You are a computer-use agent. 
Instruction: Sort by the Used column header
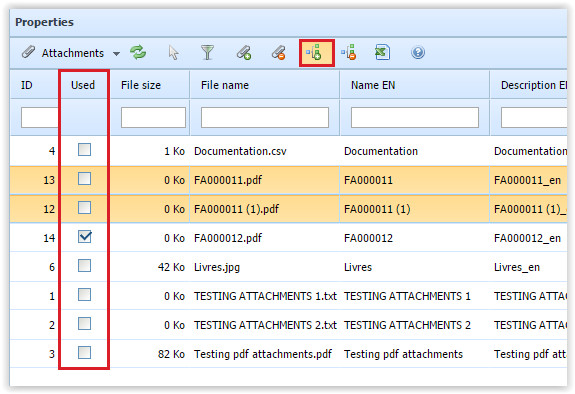click(84, 85)
